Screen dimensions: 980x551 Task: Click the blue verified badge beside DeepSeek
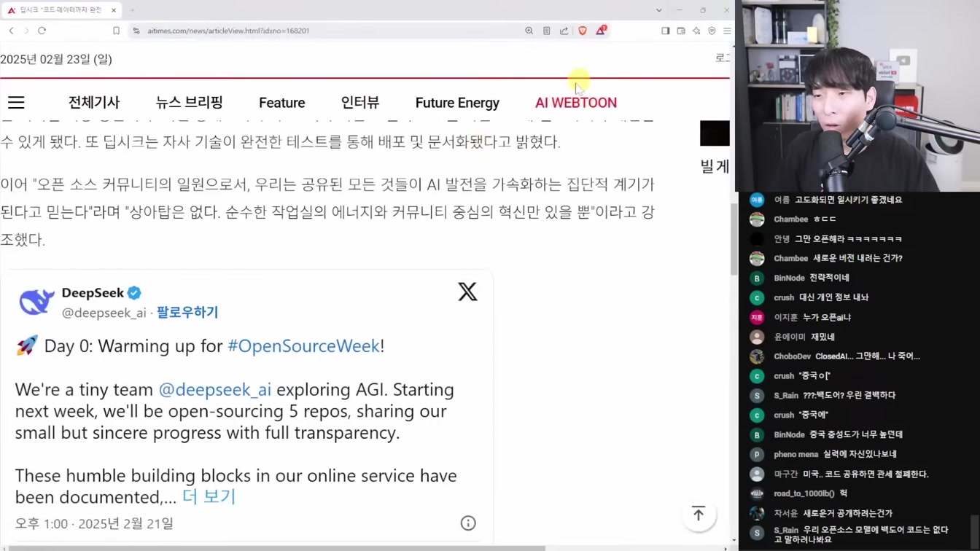coord(134,293)
